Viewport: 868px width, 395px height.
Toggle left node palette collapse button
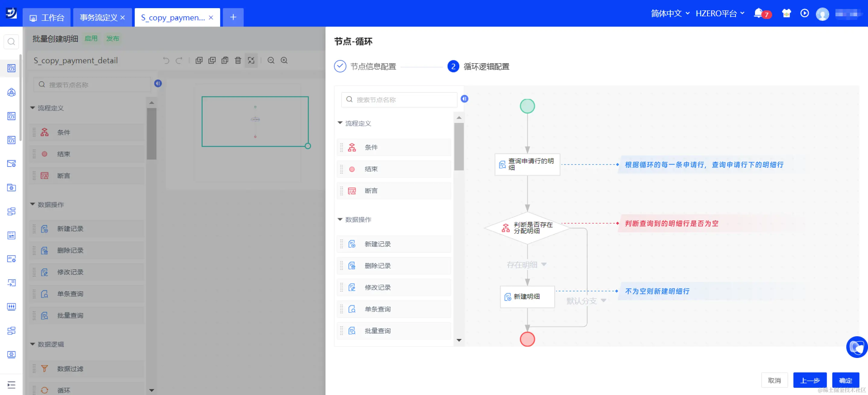click(x=158, y=83)
